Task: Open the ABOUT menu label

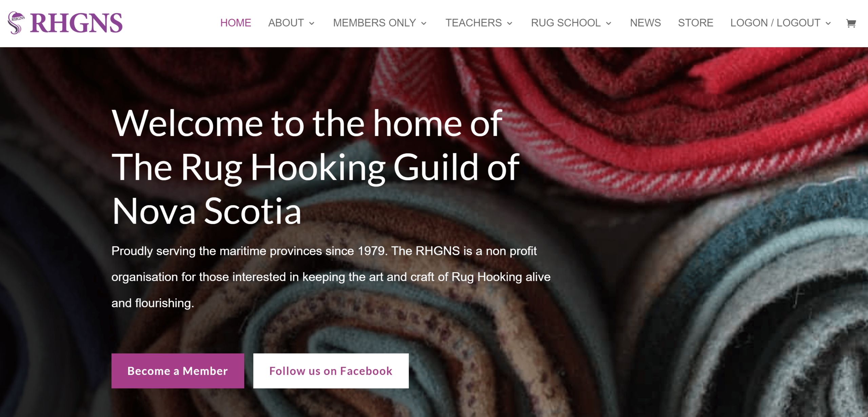Action: (286, 23)
